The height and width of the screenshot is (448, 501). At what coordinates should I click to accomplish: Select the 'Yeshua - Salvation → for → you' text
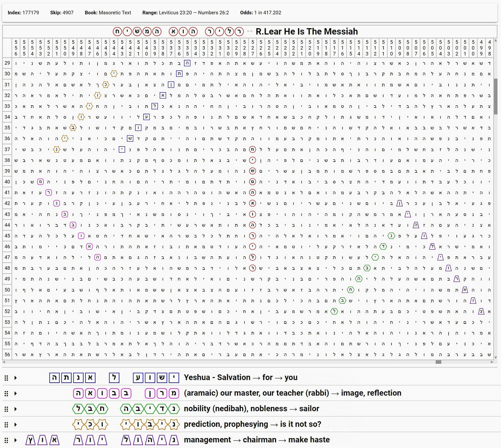240,378
